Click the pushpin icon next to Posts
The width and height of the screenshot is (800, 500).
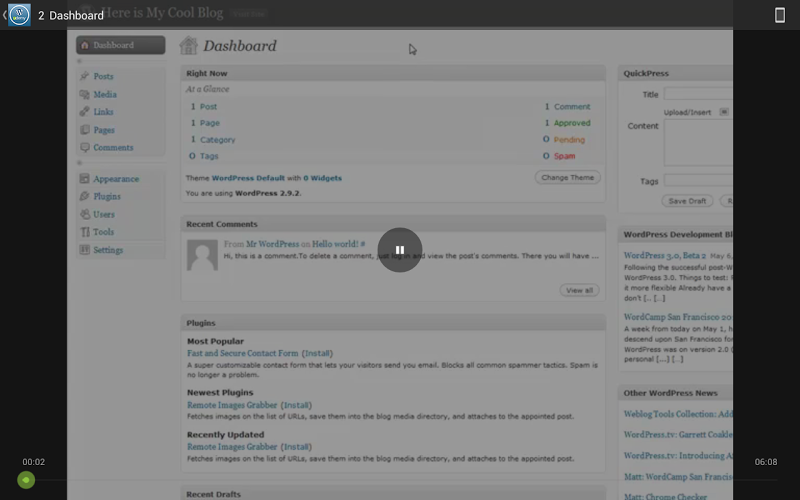tap(85, 76)
